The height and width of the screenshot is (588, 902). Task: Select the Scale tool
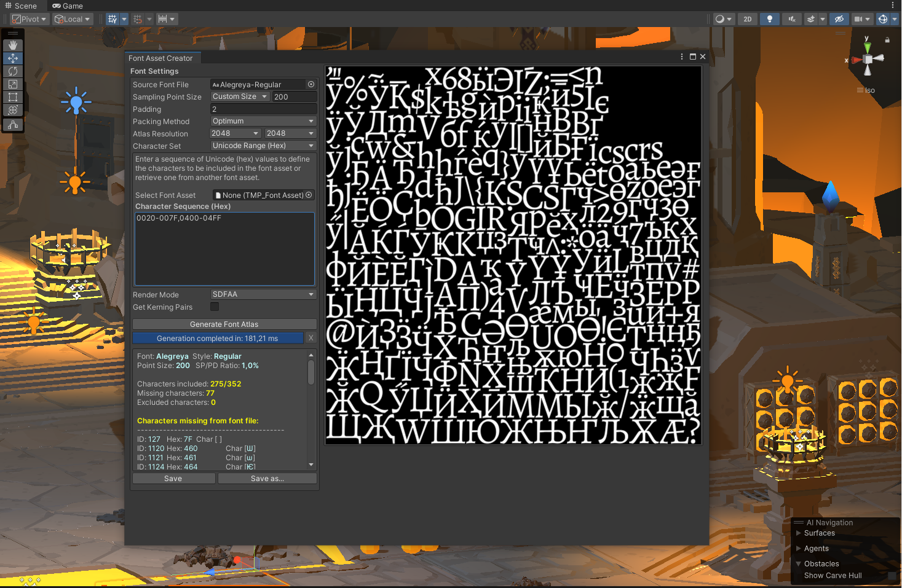coord(13,84)
